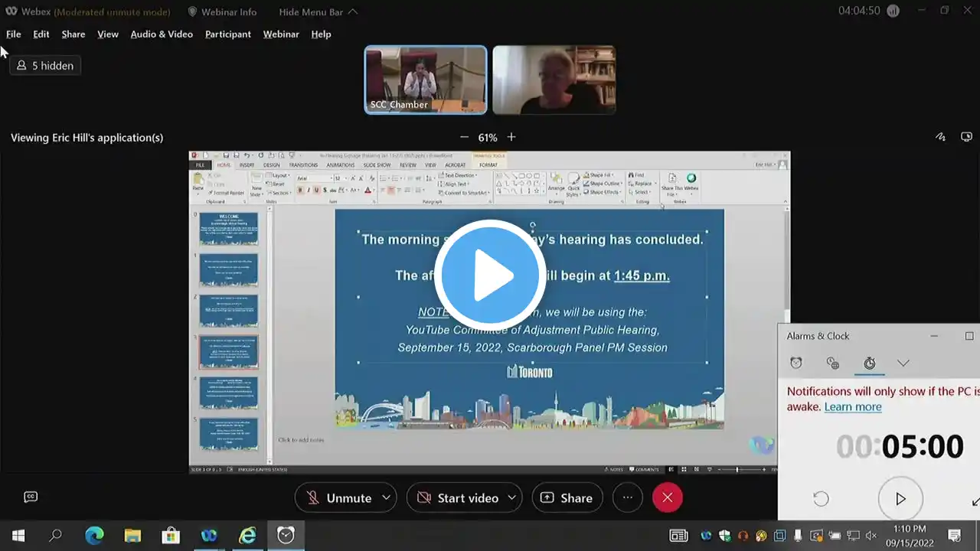Screen dimensions: 980x551
Task: Select the Timer tab icon
Action: coord(870,364)
